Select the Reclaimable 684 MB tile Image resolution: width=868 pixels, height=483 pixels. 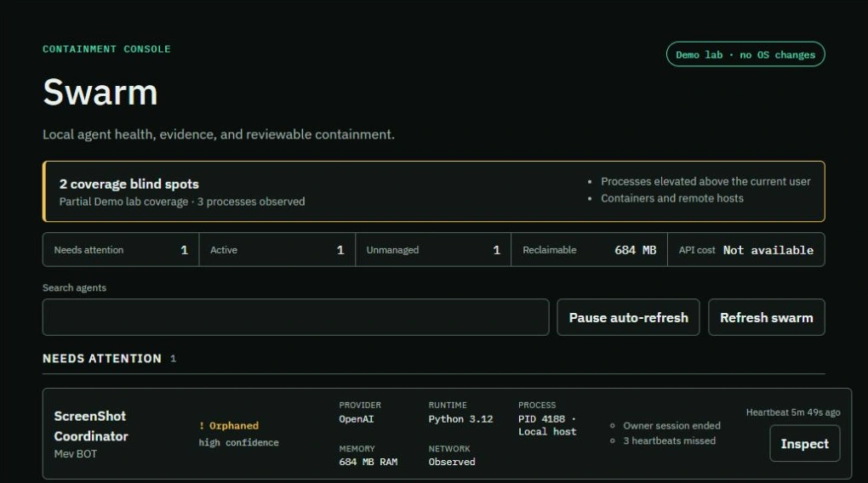point(589,250)
